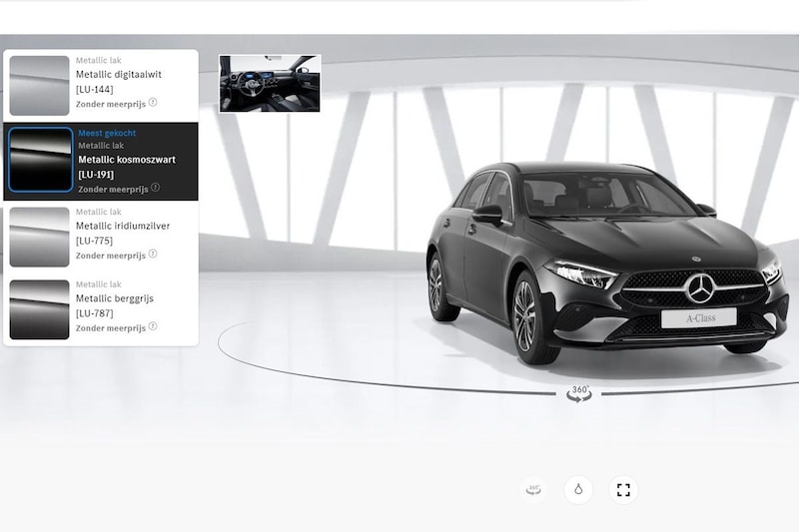799x532 pixels.
Task: Click the Mercedes star emblem on the grille
Action: tap(700, 287)
